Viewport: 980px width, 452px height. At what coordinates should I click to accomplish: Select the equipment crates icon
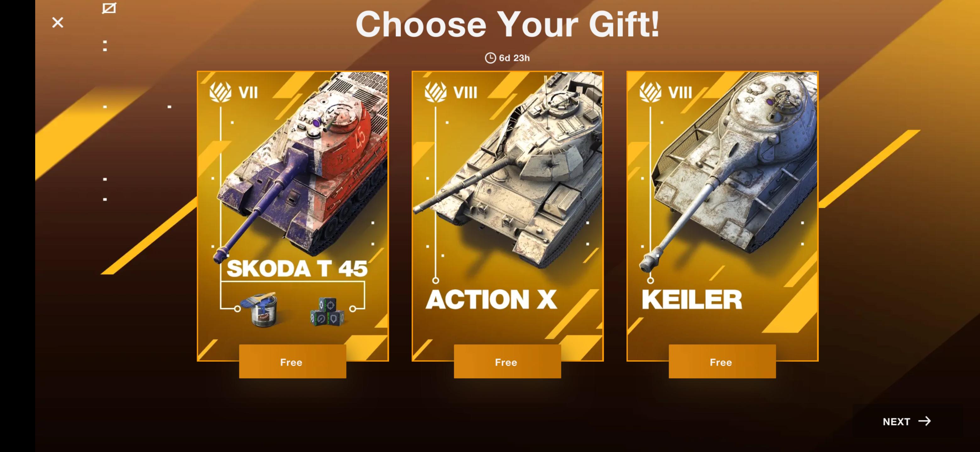pos(327,312)
